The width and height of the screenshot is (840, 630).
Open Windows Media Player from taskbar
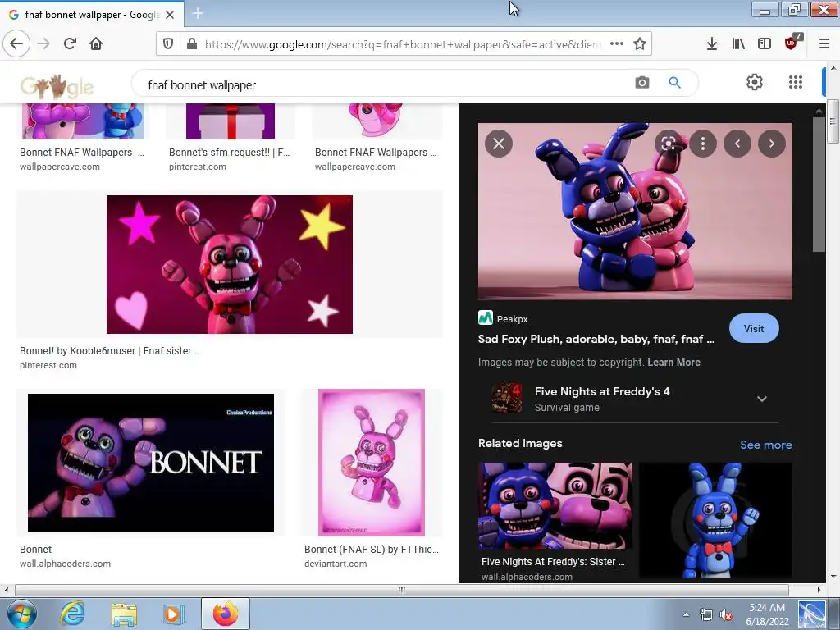[173, 614]
